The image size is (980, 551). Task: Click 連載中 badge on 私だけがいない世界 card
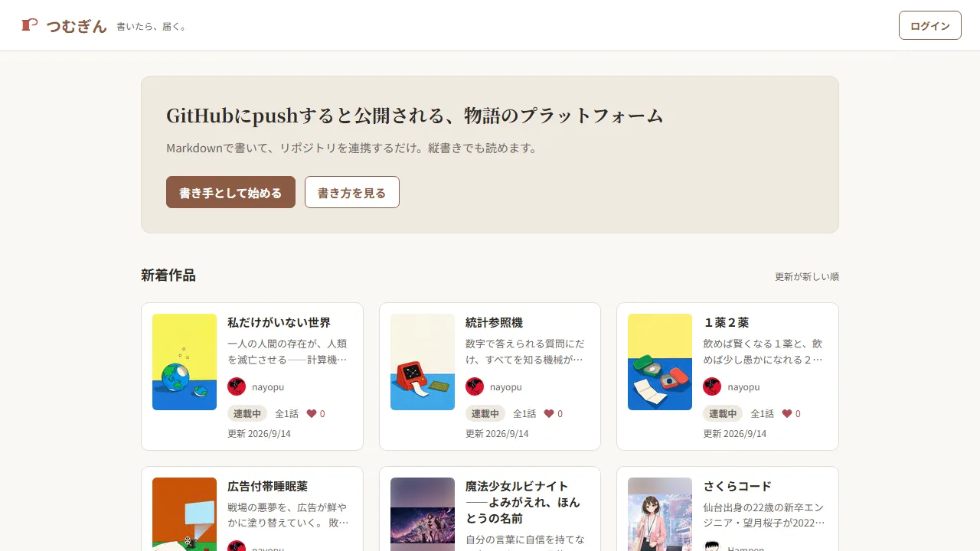pos(247,413)
